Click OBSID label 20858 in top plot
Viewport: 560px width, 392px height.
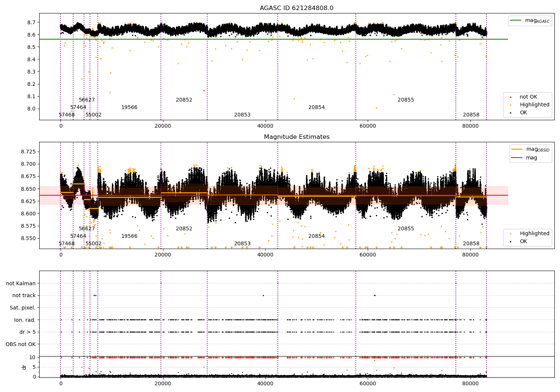click(x=471, y=115)
